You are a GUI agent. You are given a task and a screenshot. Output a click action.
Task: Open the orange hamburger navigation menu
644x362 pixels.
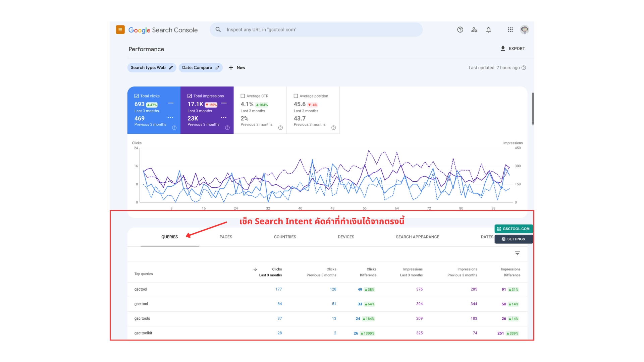tap(120, 29)
